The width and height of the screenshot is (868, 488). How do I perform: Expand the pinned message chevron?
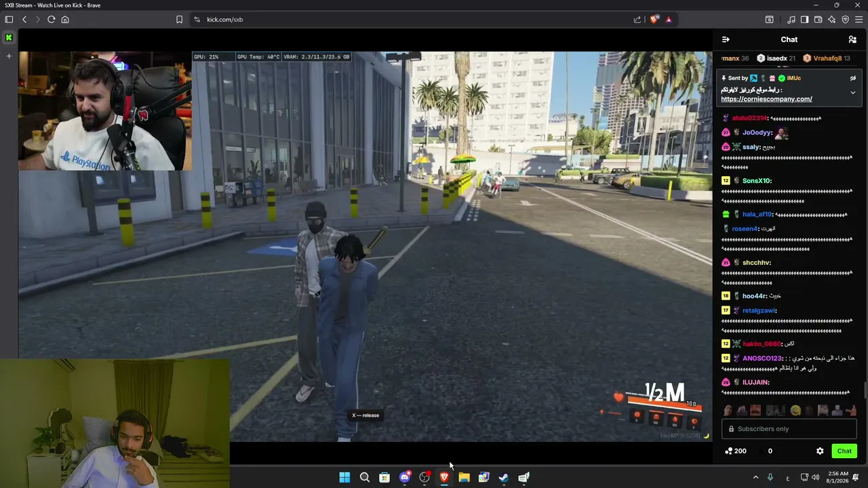[853, 93]
